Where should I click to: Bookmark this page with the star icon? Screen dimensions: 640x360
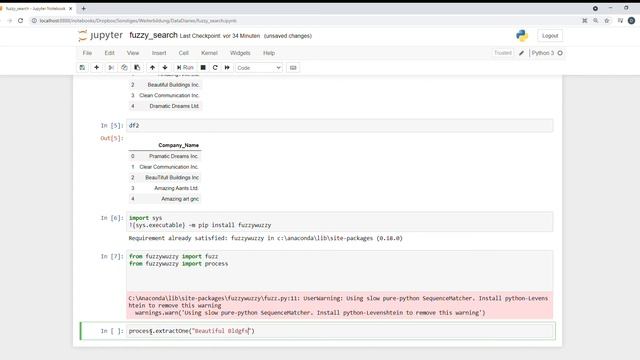point(607,20)
